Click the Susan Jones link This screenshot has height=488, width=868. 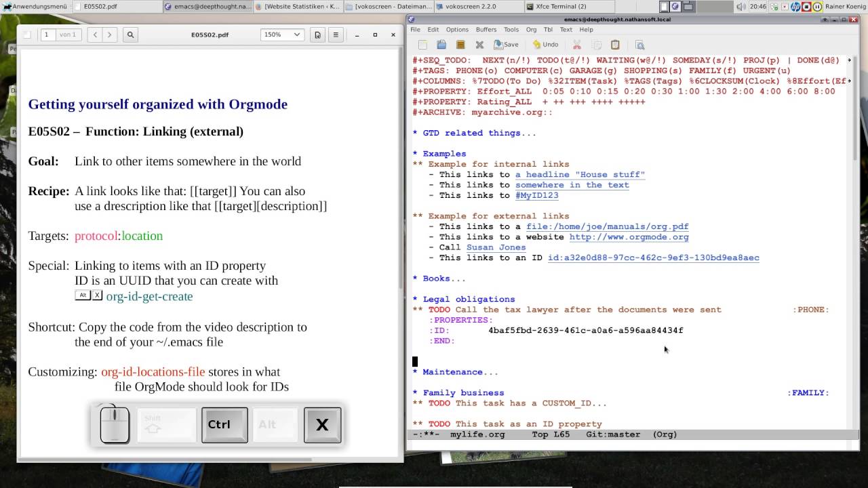click(x=496, y=247)
